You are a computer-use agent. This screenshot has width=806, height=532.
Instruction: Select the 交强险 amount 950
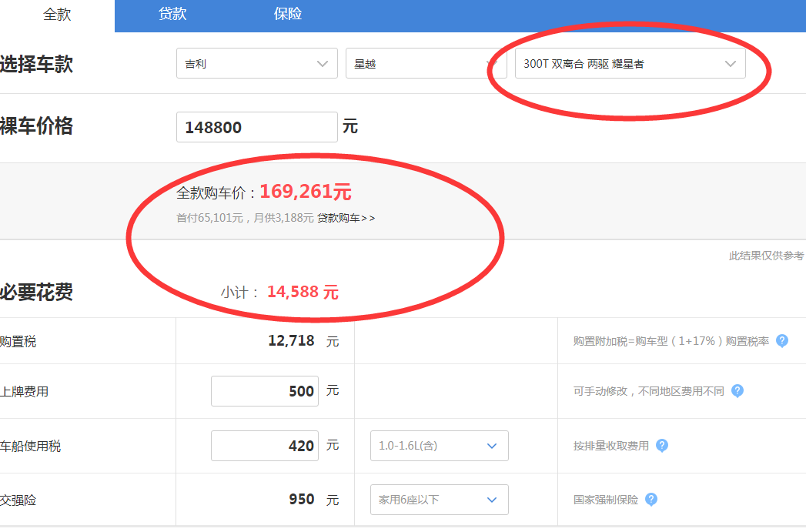point(301,500)
